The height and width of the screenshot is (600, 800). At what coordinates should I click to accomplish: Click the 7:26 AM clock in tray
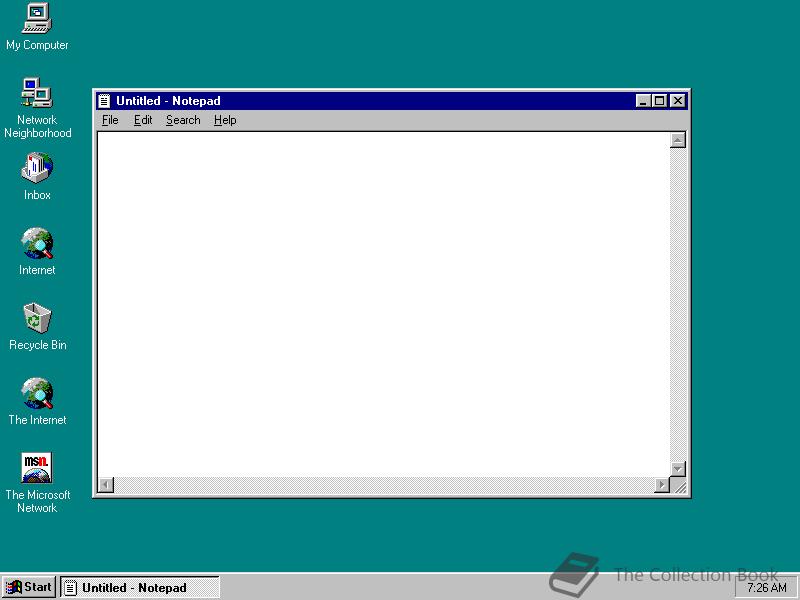click(767, 588)
